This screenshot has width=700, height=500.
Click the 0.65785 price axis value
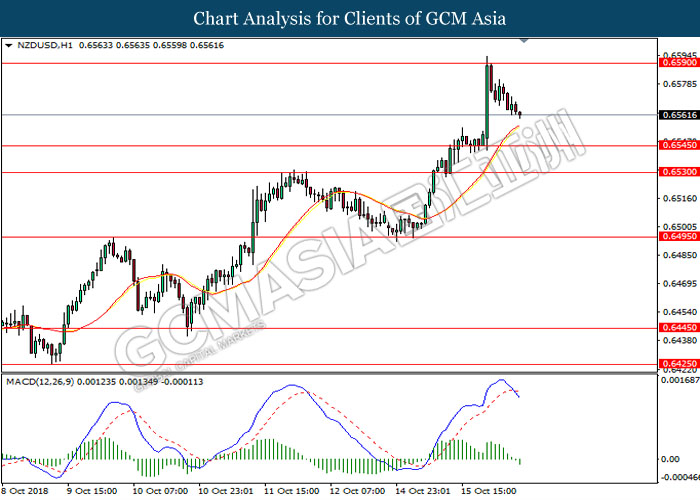pos(680,84)
